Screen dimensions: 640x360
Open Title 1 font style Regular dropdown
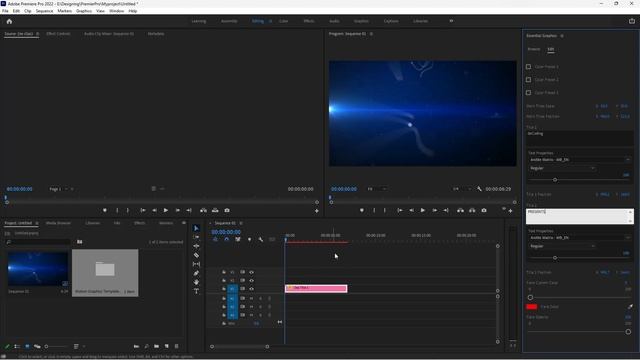pos(562,168)
